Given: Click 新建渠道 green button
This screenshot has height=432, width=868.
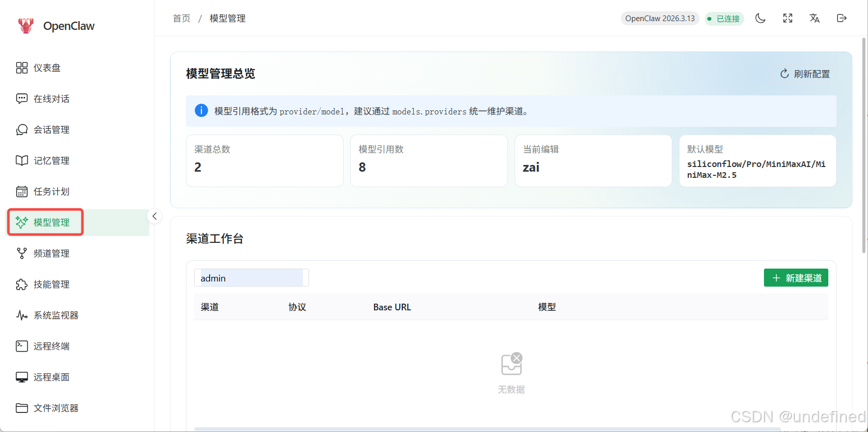Looking at the screenshot, I should (796, 278).
